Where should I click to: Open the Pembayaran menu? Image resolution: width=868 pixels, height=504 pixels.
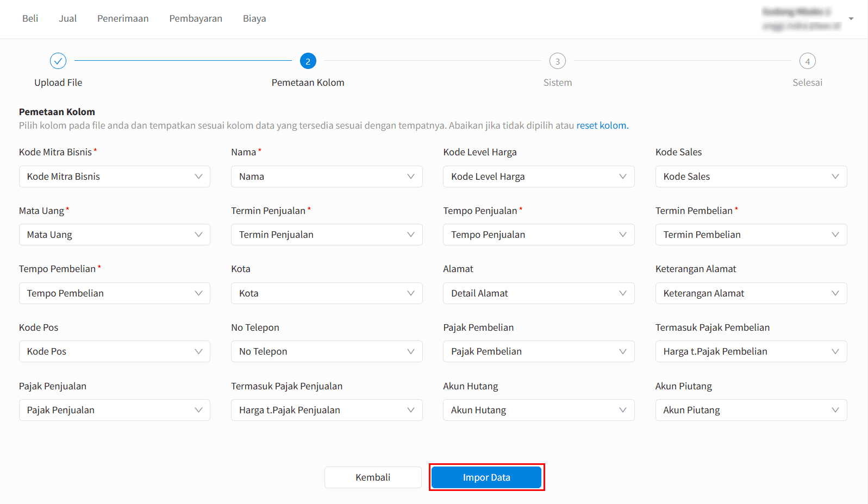(196, 18)
